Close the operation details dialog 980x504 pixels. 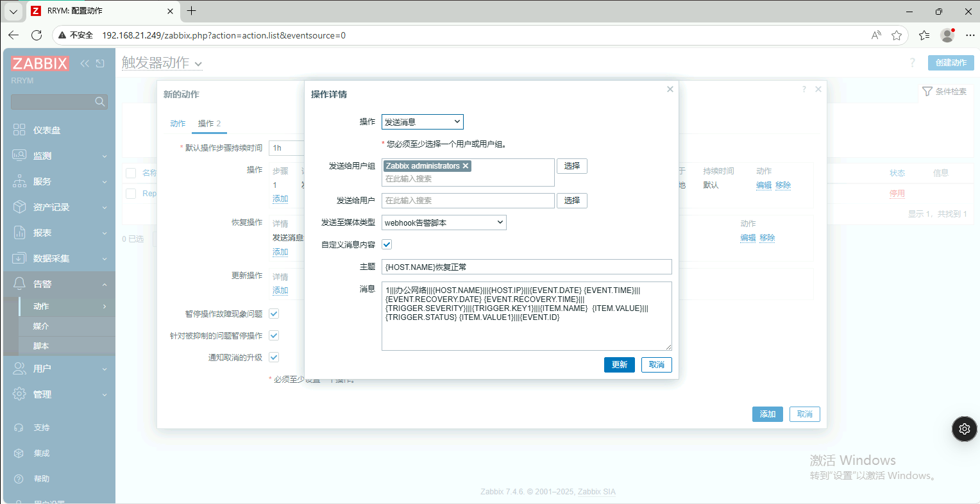(670, 89)
